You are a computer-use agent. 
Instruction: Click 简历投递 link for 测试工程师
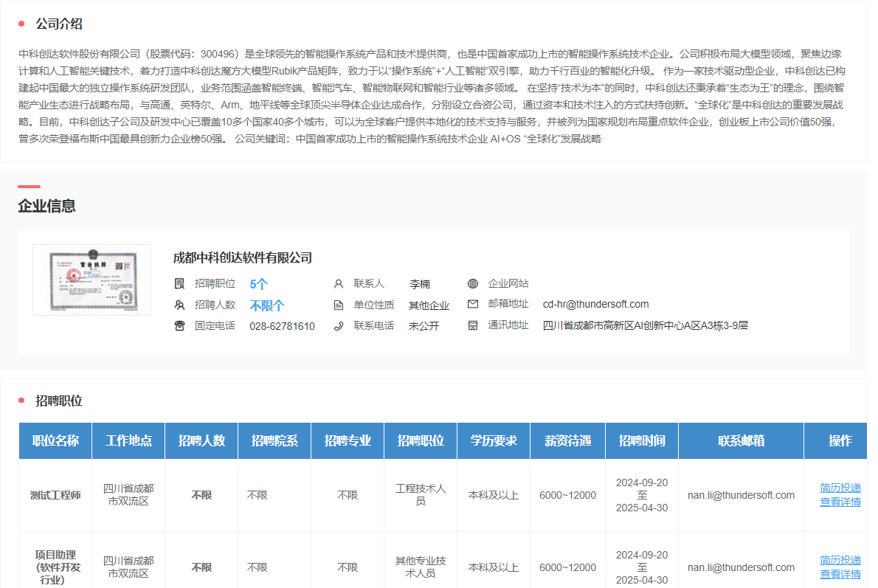pos(840,488)
